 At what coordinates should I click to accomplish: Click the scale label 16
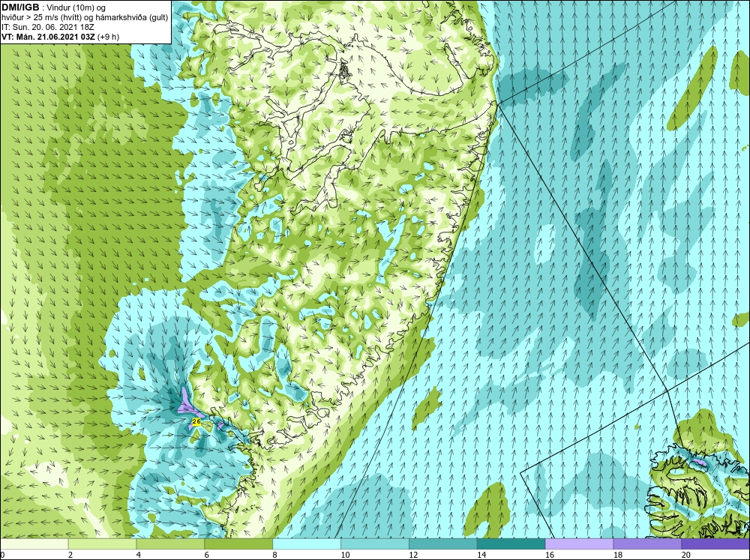(x=550, y=555)
